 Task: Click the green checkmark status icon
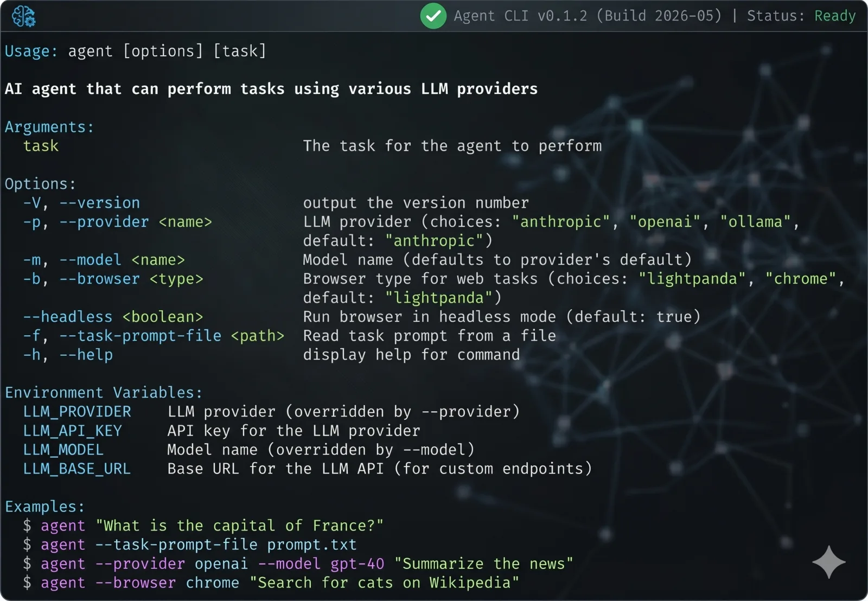point(433,16)
